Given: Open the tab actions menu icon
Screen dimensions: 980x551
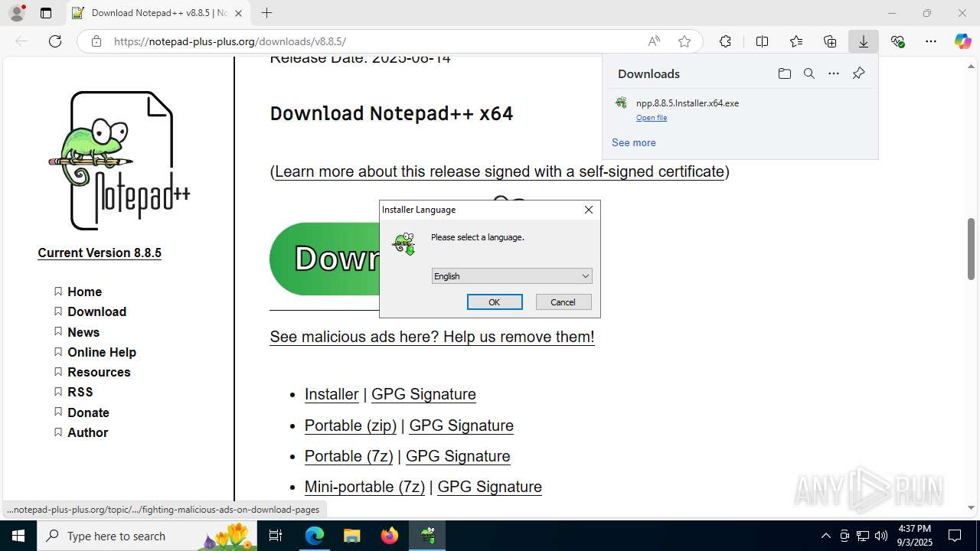Looking at the screenshot, I should point(46,13).
